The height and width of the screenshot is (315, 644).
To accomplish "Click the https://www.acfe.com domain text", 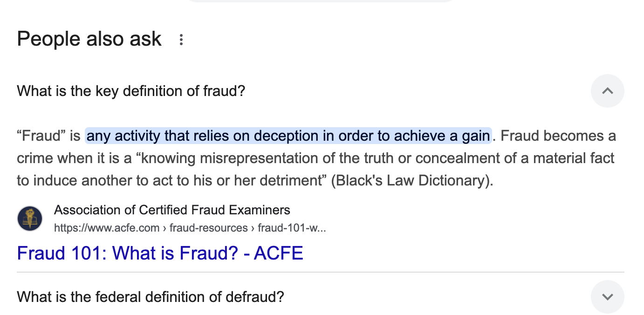I will click(106, 228).
